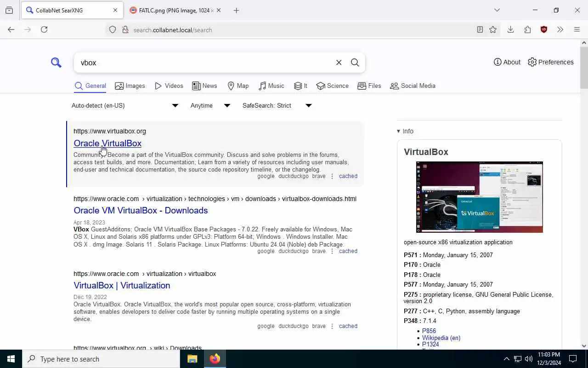Open the SafeSearch Strict dropdown
The width and height of the screenshot is (588, 368).
277,106
